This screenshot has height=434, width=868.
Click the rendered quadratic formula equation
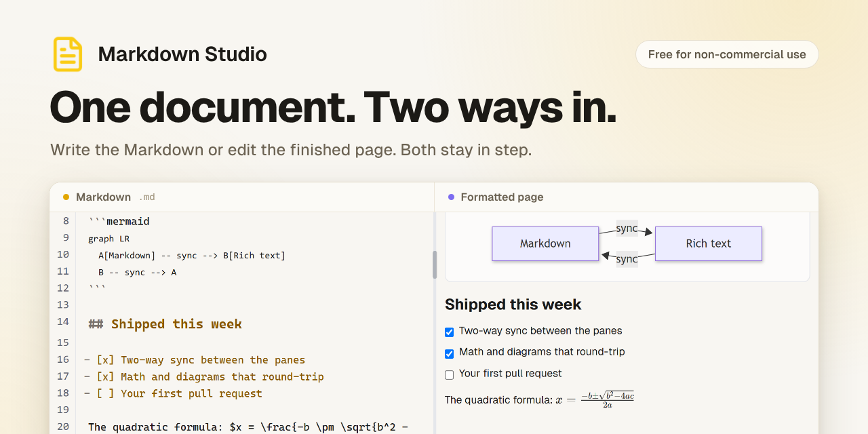point(595,399)
